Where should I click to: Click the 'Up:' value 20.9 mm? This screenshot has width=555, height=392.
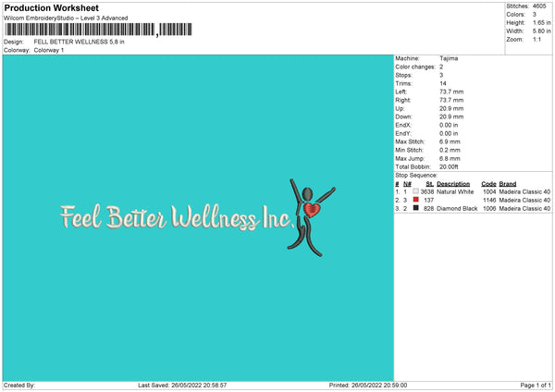[451, 108]
